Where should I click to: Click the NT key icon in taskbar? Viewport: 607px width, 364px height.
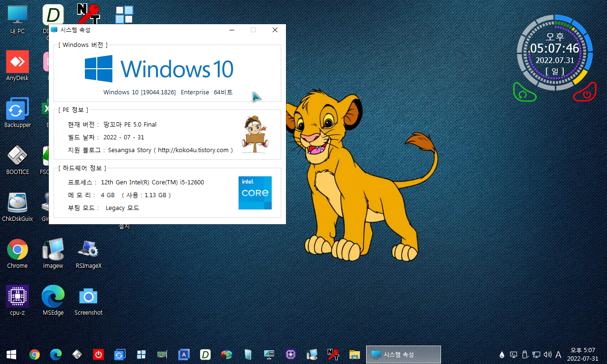[333, 354]
